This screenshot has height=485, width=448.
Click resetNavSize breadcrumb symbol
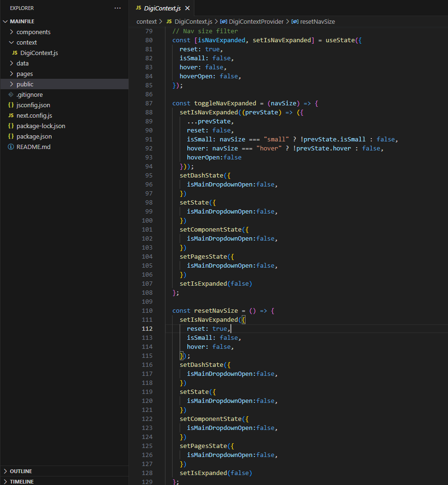[x=317, y=22]
